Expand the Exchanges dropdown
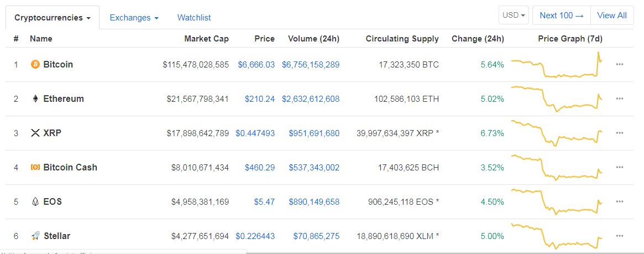644x254 pixels. click(x=134, y=18)
